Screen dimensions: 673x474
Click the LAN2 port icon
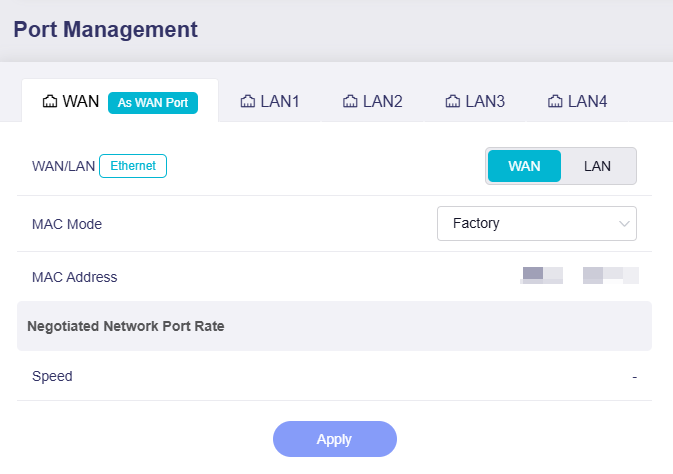350,101
